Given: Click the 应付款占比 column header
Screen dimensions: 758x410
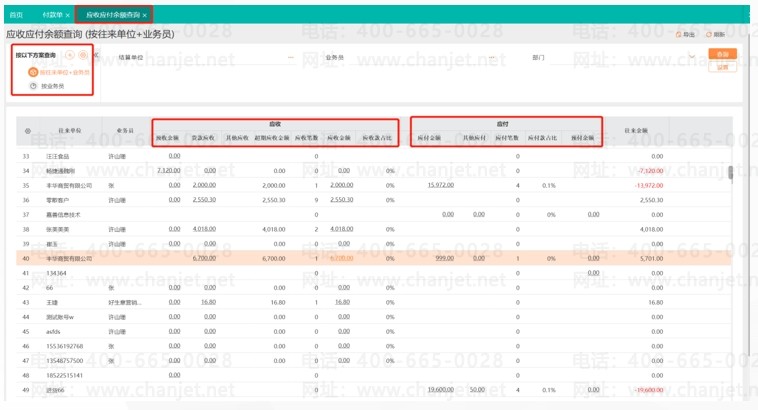Looking at the screenshot, I should (542, 138).
